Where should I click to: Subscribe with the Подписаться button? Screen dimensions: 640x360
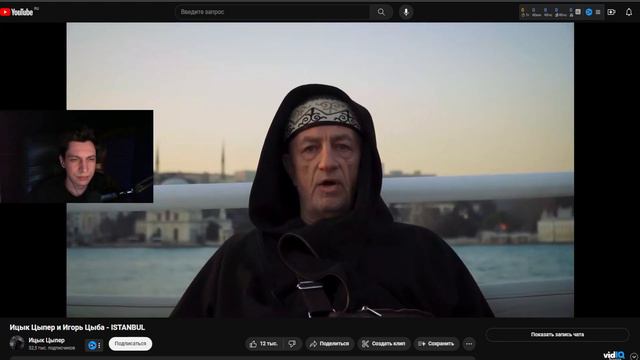click(130, 344)
